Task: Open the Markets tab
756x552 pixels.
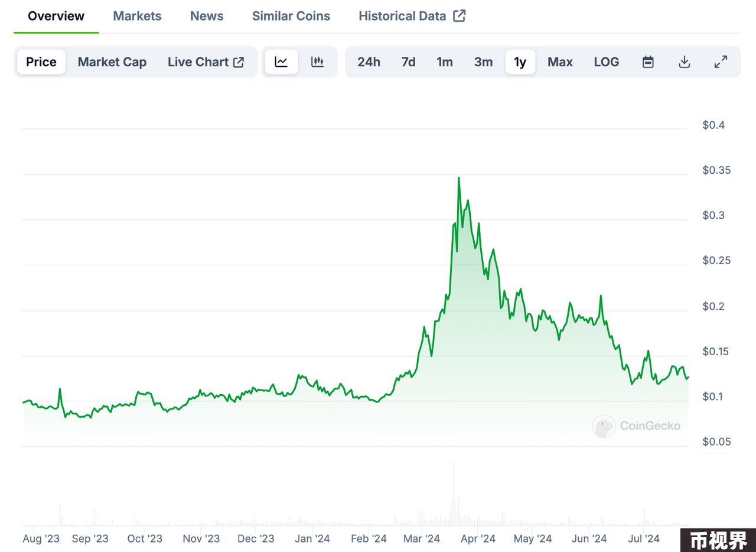Action: (x=137, y=16)
